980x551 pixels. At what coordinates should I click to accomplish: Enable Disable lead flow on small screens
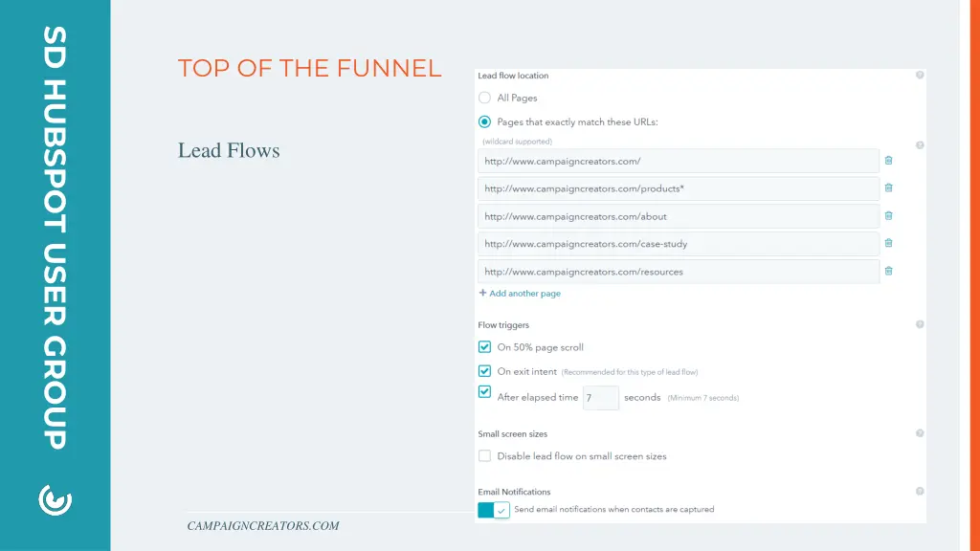[484, 456]
